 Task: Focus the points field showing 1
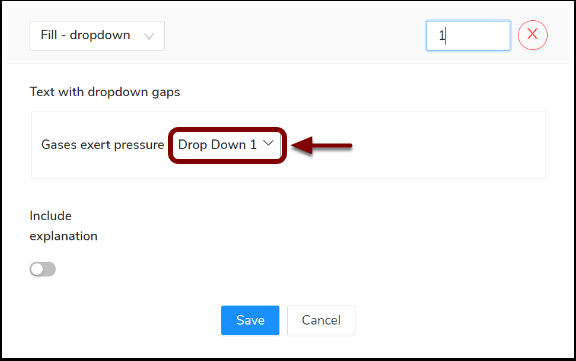pyautogui.click(x=468, y=36)
